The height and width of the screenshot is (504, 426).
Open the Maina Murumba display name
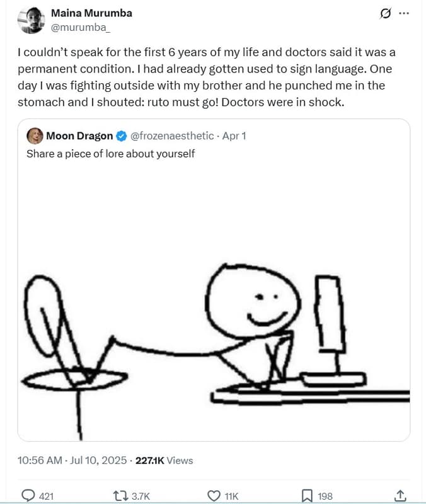click(91, 13)
